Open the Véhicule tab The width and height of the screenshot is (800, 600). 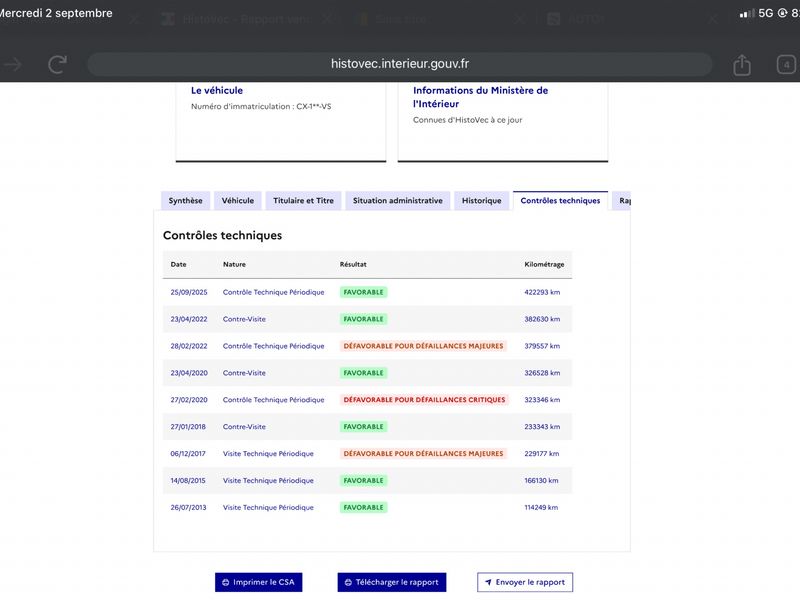pyautogui.click(x=238, y=201)
